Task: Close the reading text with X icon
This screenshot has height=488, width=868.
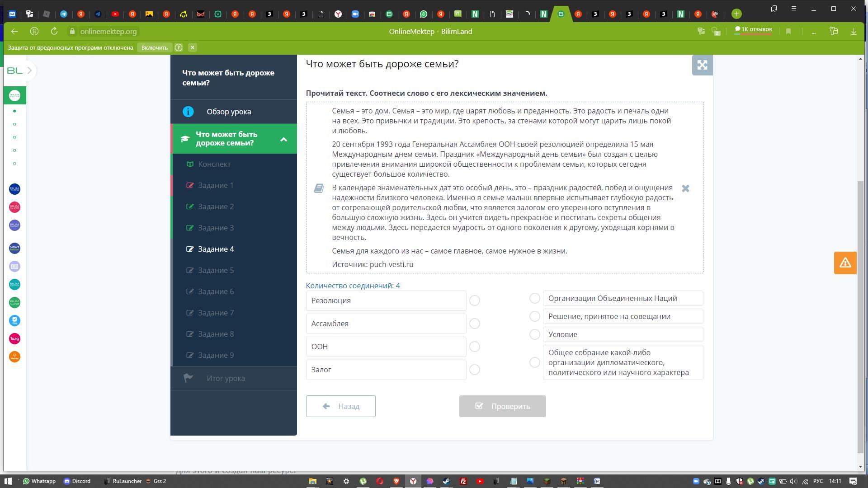Action: click(x=685, y=188)
